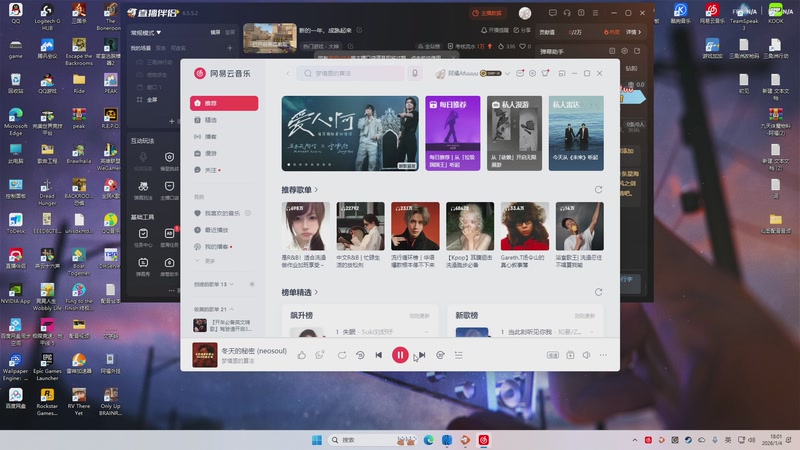800x450 pixels.
Task: Click the taskbar 搜索 search box
Action: (x=371, y=440)
